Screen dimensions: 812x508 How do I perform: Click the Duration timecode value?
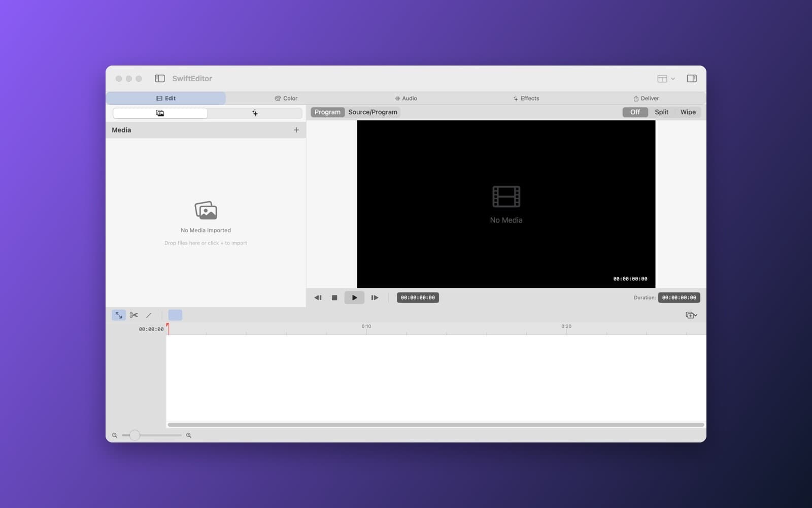679,298
